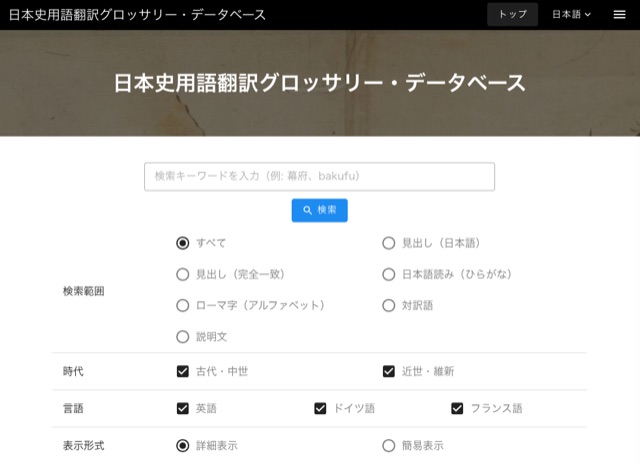
Task: Select 見出し（日本語） radio option
Action: pos(389,243)
